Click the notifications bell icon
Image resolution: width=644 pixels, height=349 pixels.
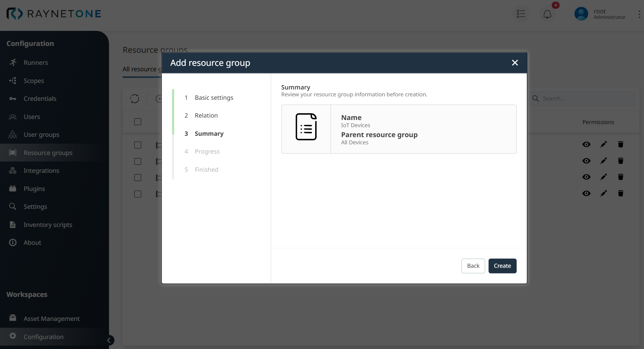(x=547, y=14)
